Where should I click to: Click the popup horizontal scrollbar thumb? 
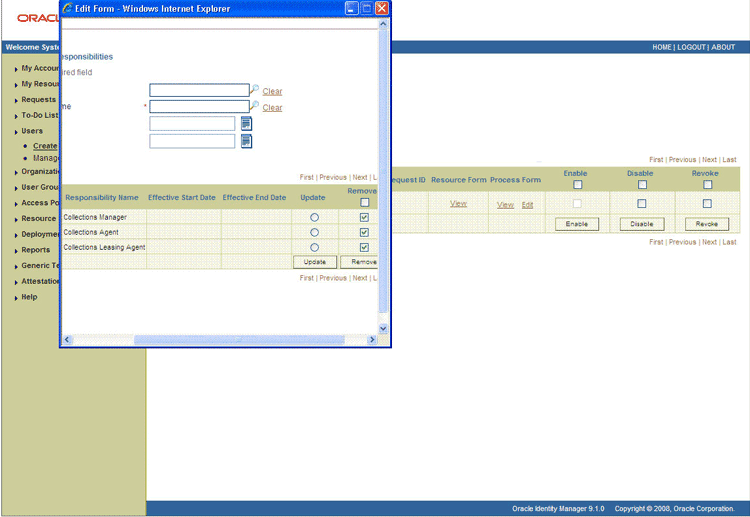[x=239, y=340]
